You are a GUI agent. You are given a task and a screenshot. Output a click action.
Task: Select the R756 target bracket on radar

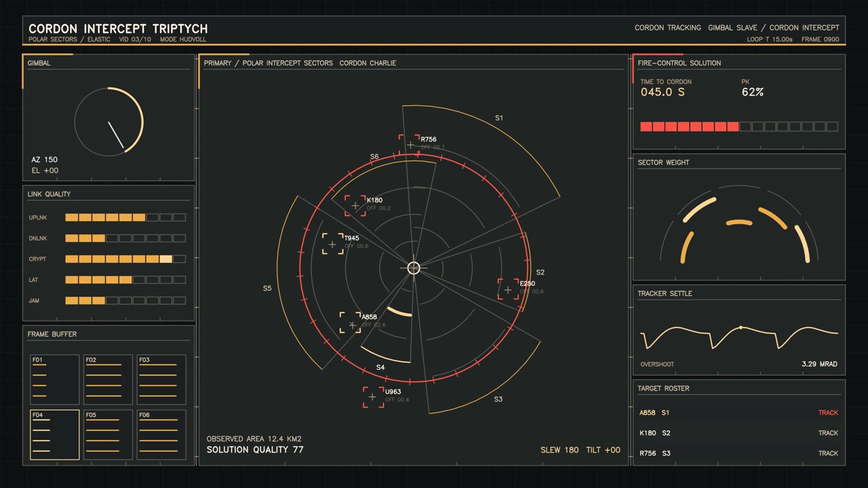410,144
